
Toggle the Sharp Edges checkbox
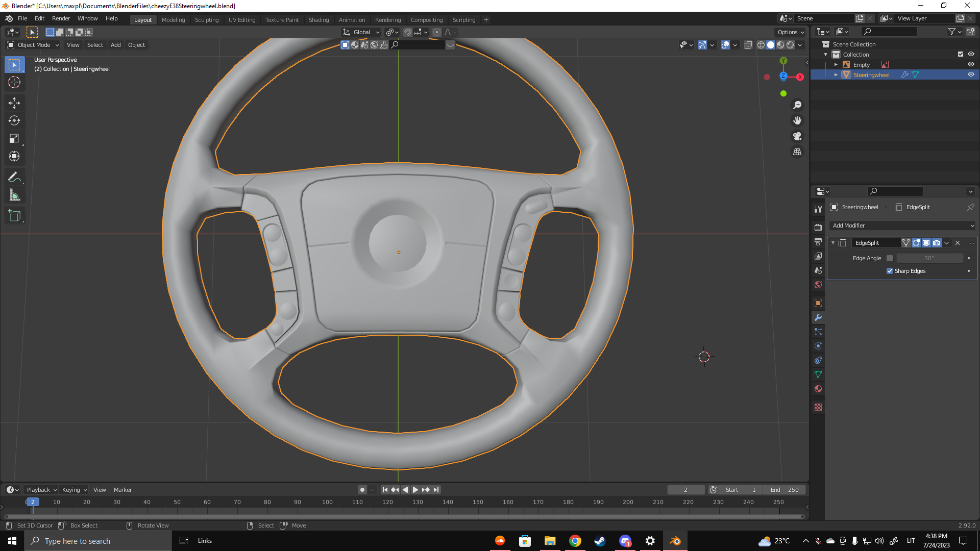click(x=890, y=271)
